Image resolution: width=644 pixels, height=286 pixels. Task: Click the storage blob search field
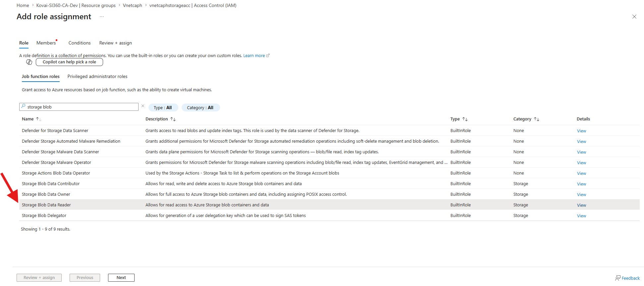pos(79,107)
